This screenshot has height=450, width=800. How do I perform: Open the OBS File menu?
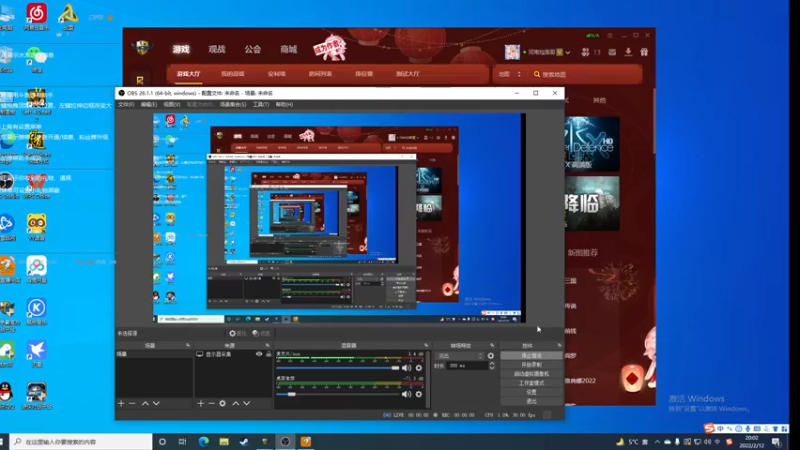pyautogui.click(x=126, y=104)
